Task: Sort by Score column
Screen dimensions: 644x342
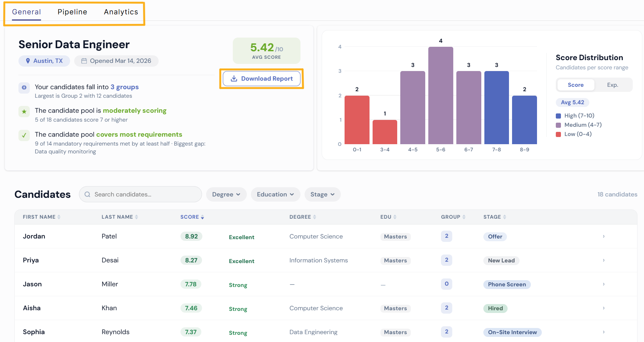Action: pos(192,217)
